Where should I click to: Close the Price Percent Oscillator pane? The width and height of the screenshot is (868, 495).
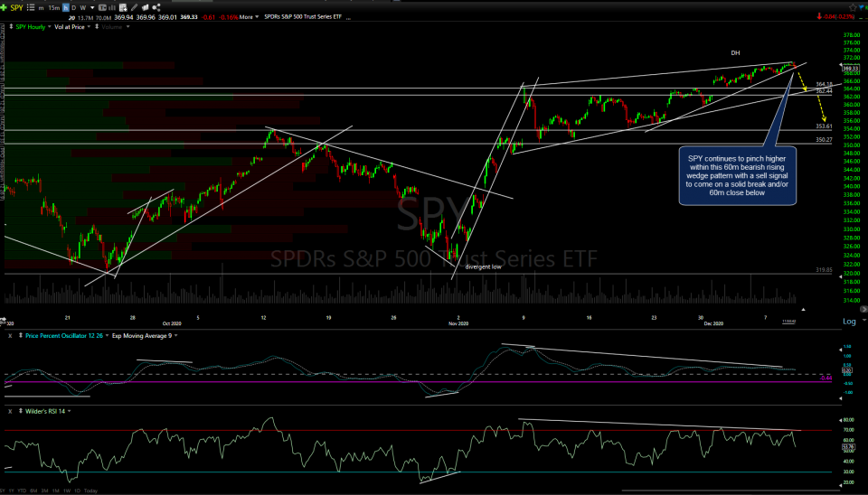pyautogui.click(x=10, y=336)
